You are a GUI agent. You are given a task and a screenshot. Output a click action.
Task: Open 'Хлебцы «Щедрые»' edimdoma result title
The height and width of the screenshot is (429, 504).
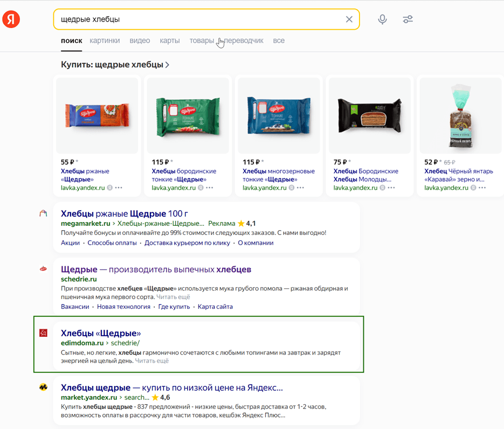pyautogui.click(x=101, y=333)
